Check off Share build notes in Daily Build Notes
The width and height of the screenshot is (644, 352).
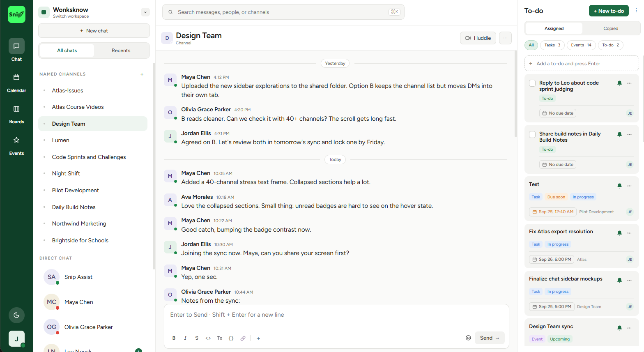coord(532,134)
